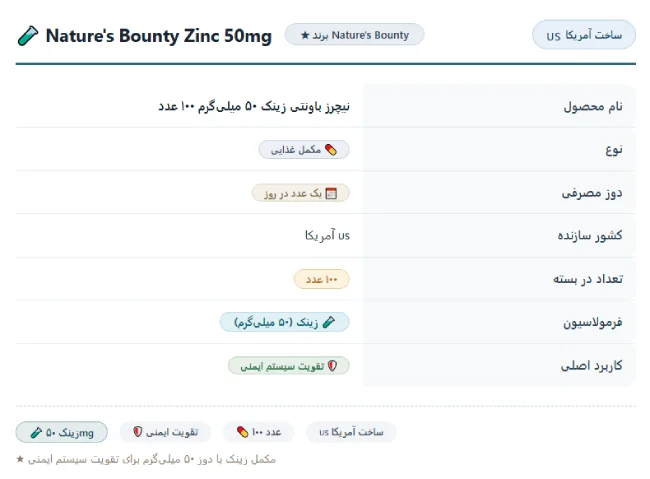Click the کشور سازنده row label
Viewport: 650px width, 479px height.
(590, 236)
